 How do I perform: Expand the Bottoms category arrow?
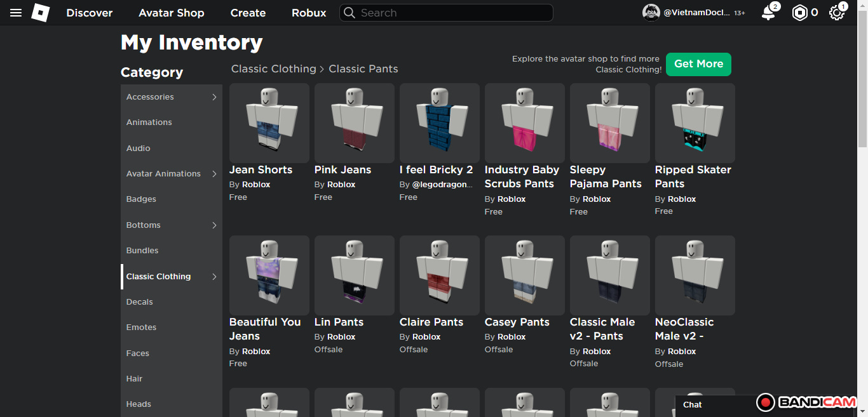pyautogui.click(x=214, y=225)
